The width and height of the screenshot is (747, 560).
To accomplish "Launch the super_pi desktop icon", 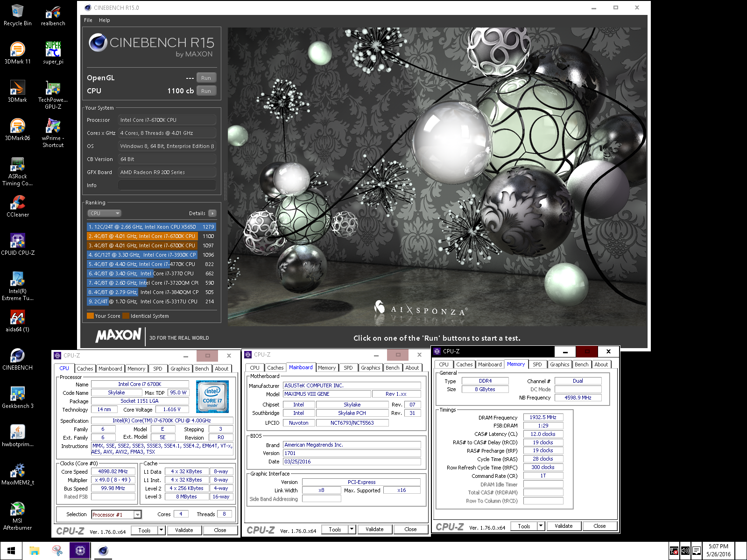I will click(53, 53).
